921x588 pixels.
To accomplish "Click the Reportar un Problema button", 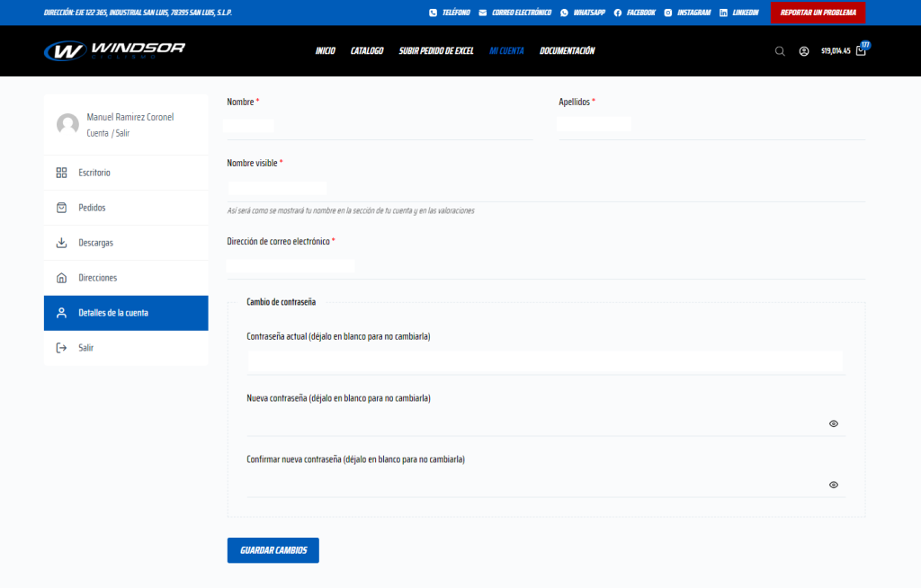I will click(818, 13).
